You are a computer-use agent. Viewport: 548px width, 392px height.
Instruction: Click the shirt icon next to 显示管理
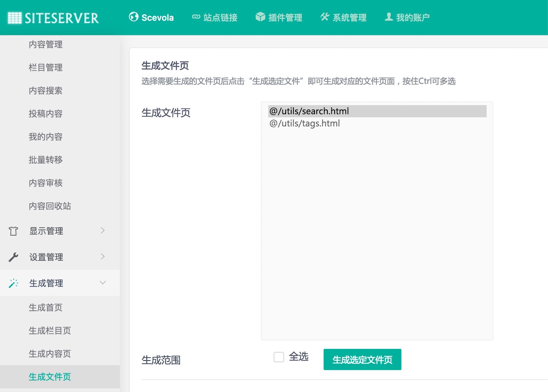pos(14,231)
